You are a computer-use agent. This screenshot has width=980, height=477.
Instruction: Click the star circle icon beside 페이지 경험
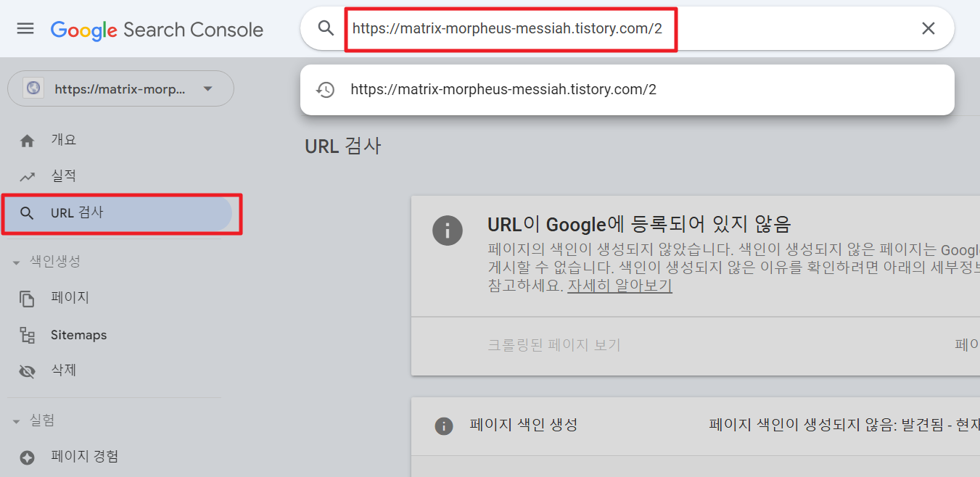[27, 457]
